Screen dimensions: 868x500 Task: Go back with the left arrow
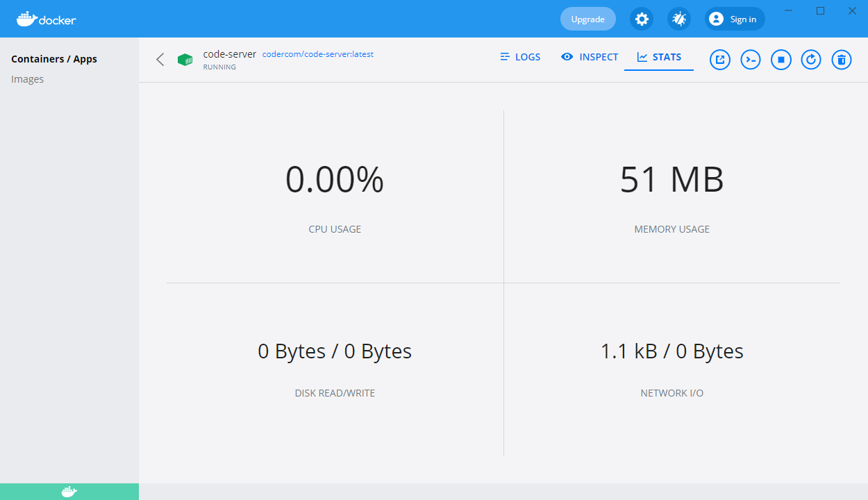coord(160,60)
